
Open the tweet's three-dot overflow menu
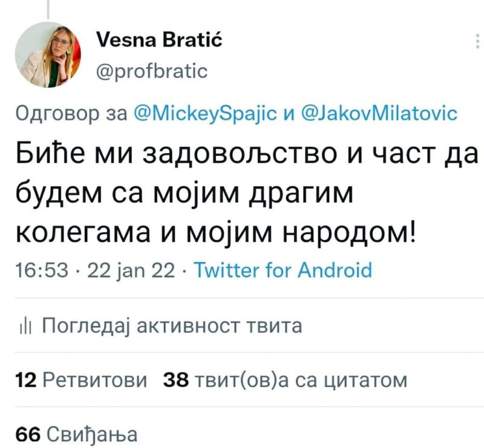(x=478, y=41)
